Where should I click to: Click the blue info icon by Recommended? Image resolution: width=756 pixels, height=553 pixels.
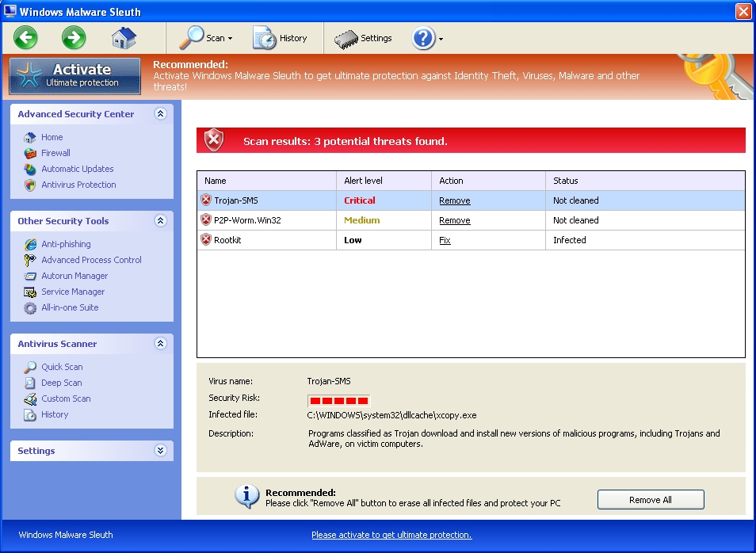click(x=247, y=497)
